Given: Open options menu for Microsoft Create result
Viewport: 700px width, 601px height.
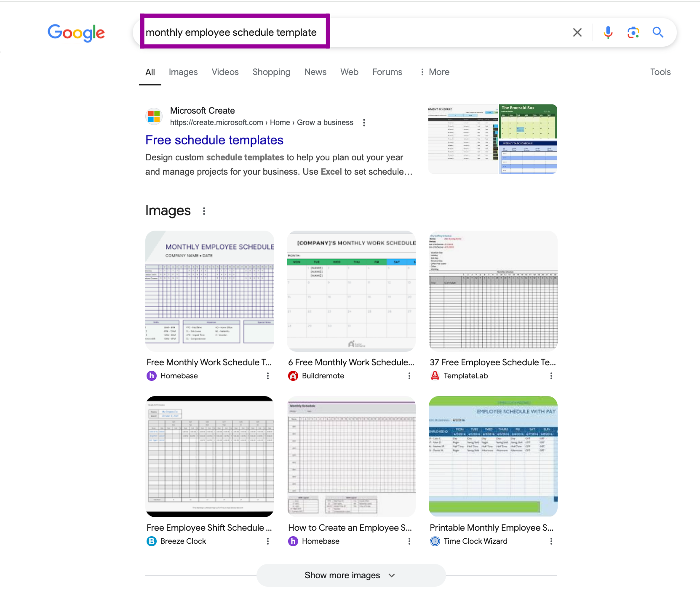Looking at the screenshot, I should 364,122.
